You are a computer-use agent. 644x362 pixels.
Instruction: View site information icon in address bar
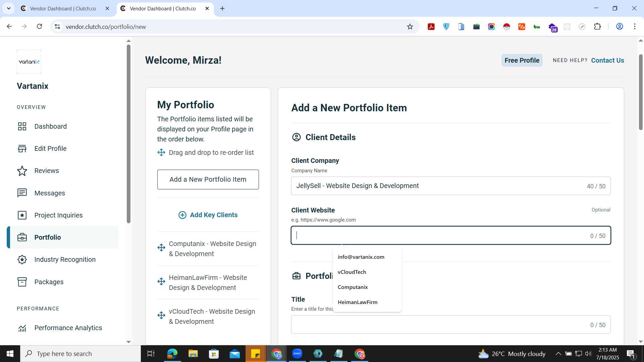pos(57,26)
